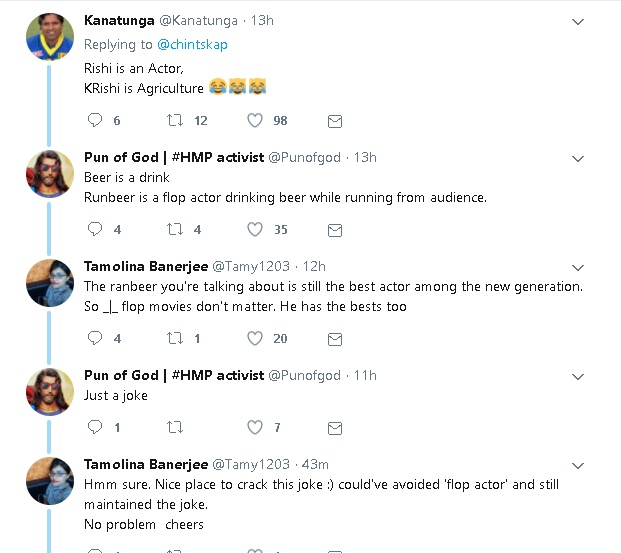Retweet Tamolina's 'best actor' tweet
The height and width of the screenshot is (553, 621).
(175, 339)
